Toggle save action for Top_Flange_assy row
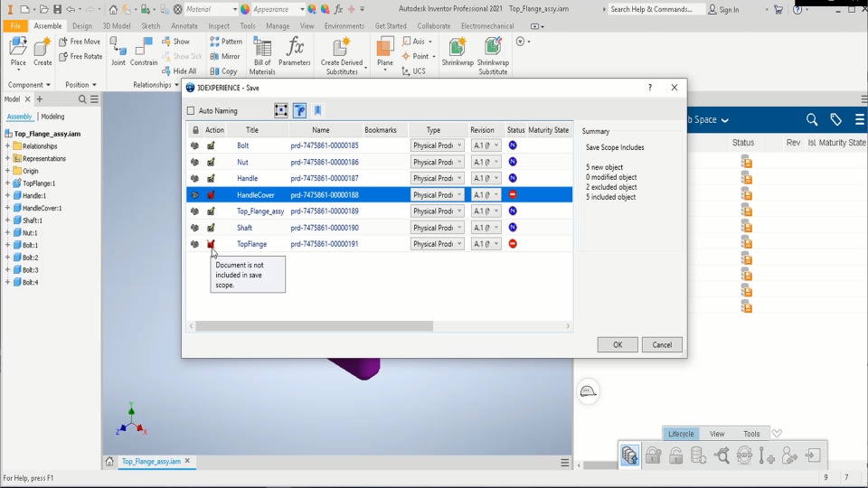 [211, 211]
